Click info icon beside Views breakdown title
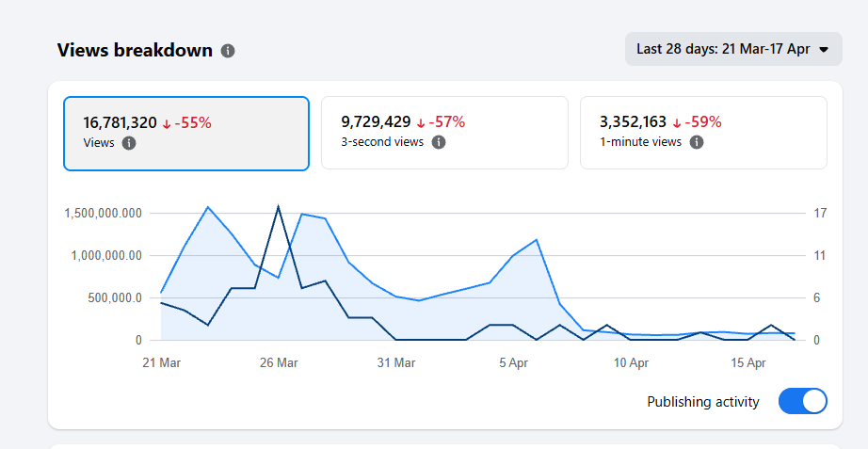 (228, 51)
